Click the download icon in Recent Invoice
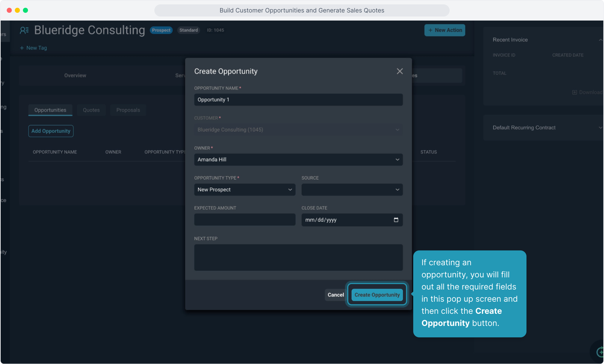Viewport: 604px width, 364px height. click(574, 92)
